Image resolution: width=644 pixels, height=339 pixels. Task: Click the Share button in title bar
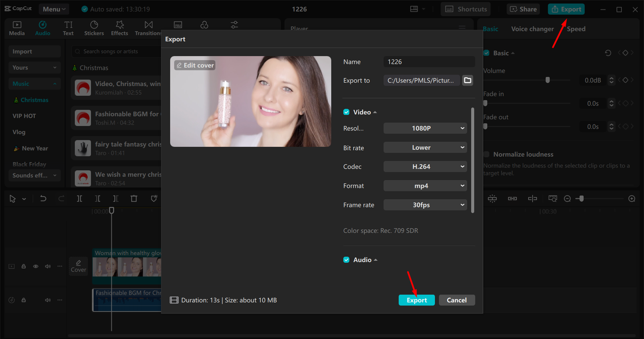click(524, 9)
